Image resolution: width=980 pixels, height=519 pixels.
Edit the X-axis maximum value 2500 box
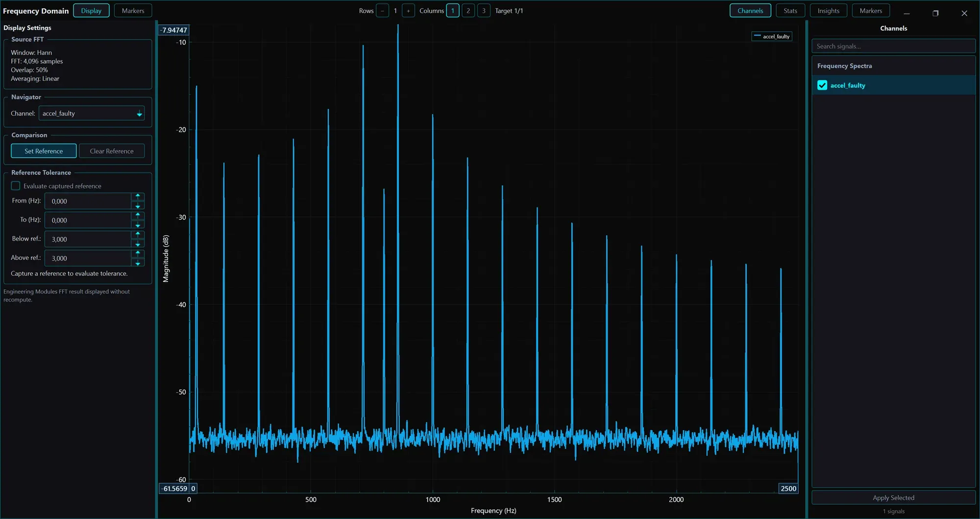coord(788,489)
